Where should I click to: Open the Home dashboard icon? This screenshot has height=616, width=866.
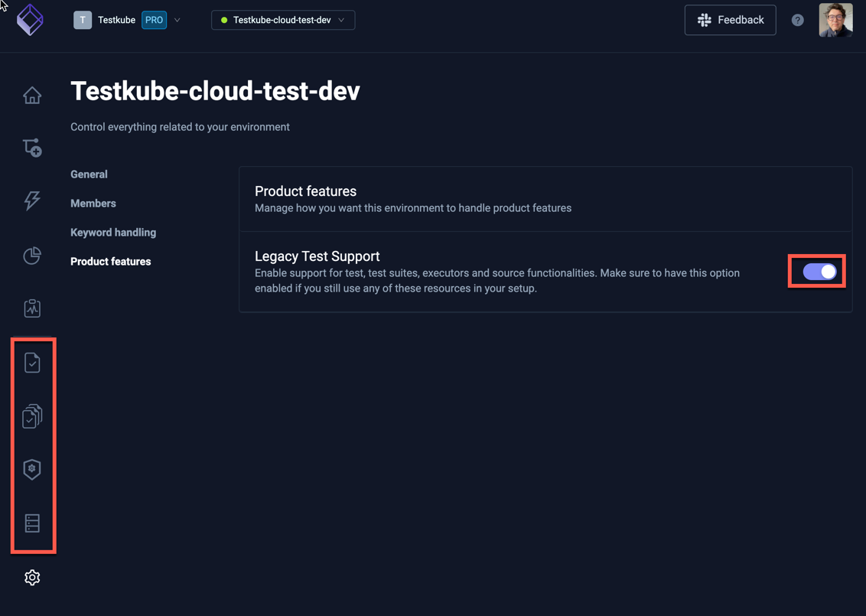(x=32, y=96)
